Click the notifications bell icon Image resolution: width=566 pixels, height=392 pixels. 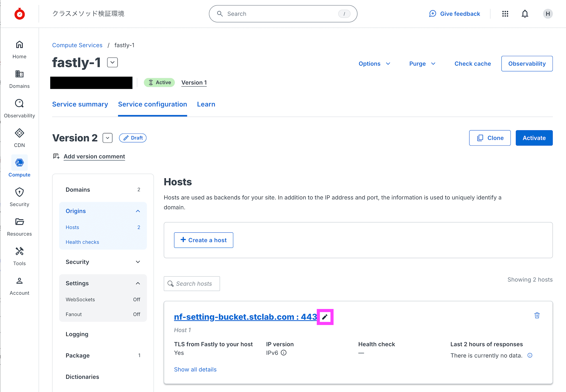pos(525,14)
